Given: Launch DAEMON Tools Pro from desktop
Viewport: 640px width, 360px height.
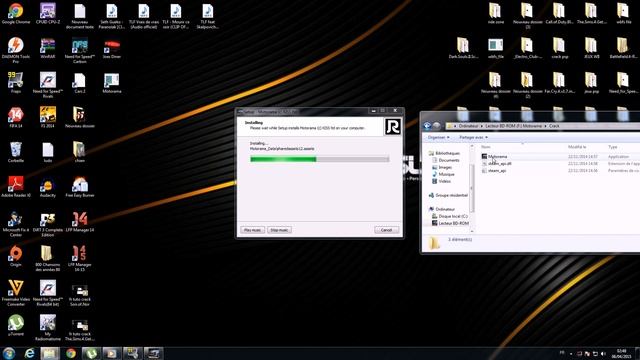Looking at the screenshot, I should click(x=16, y=50).
